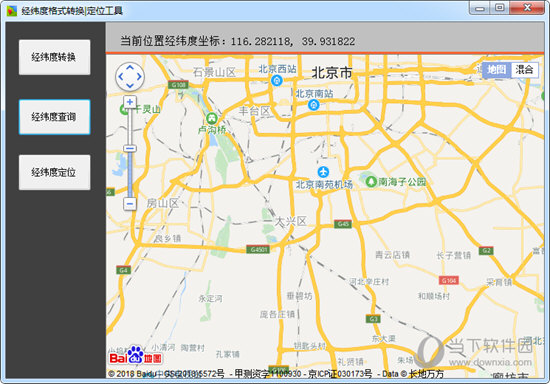Pan the map up with the arrow
The width and height of the screenshot is (550, 384).
click(130, 68)
